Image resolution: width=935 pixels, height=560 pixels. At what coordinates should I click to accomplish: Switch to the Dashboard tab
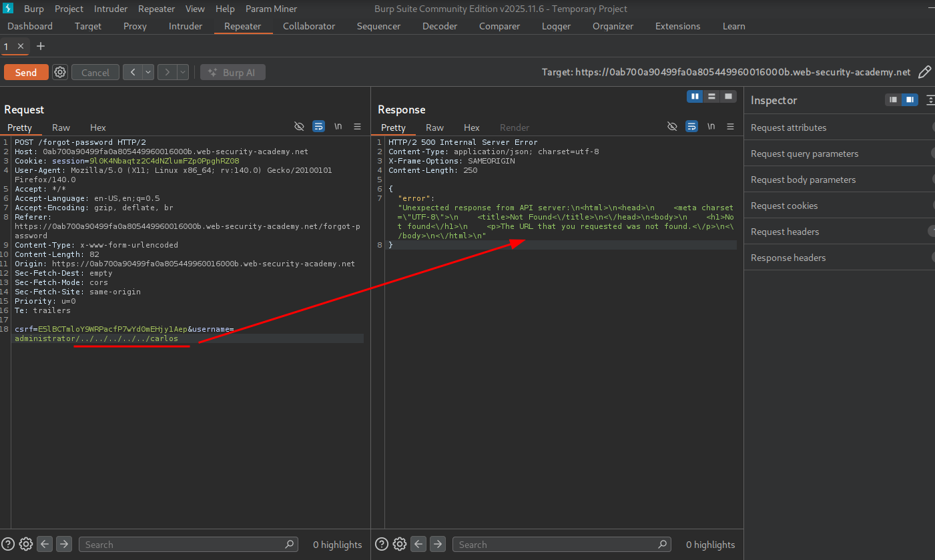pyautogui.click(x=30, y=26)
